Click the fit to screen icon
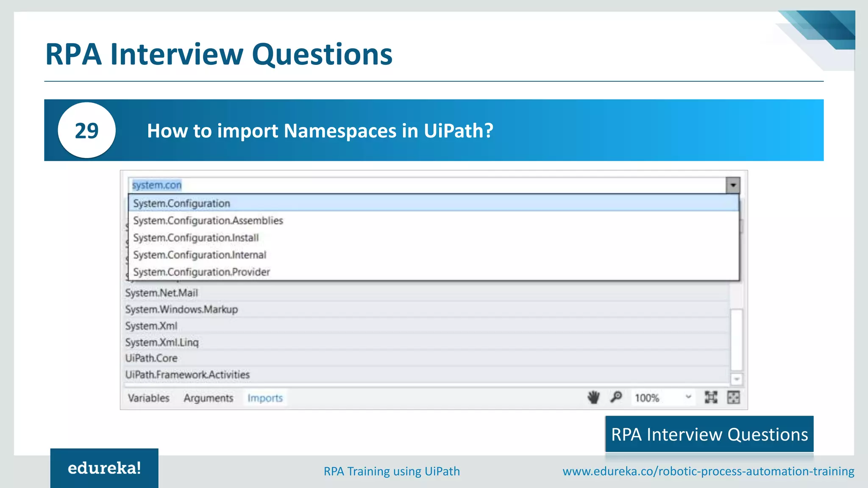 coord(711,397)
